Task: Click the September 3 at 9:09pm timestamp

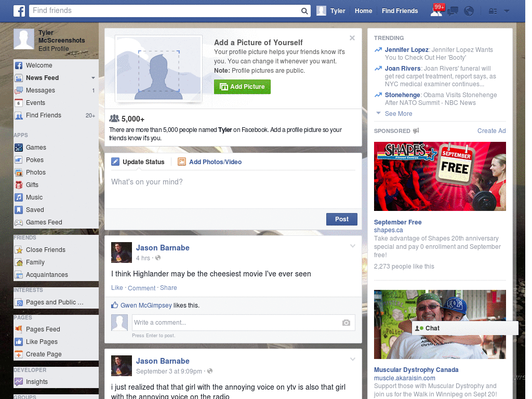Action: click(169, 371)
